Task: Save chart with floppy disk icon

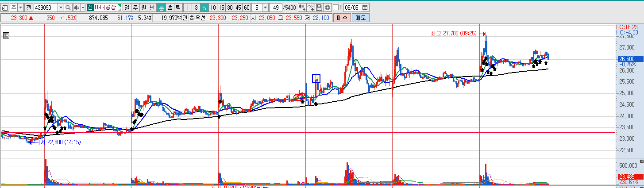Action: coord(319,8)
